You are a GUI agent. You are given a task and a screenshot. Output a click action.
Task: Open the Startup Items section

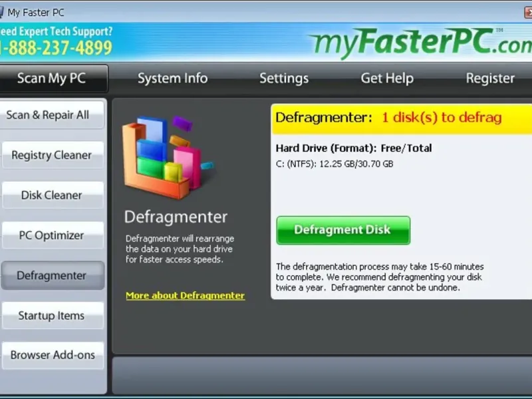53,315
